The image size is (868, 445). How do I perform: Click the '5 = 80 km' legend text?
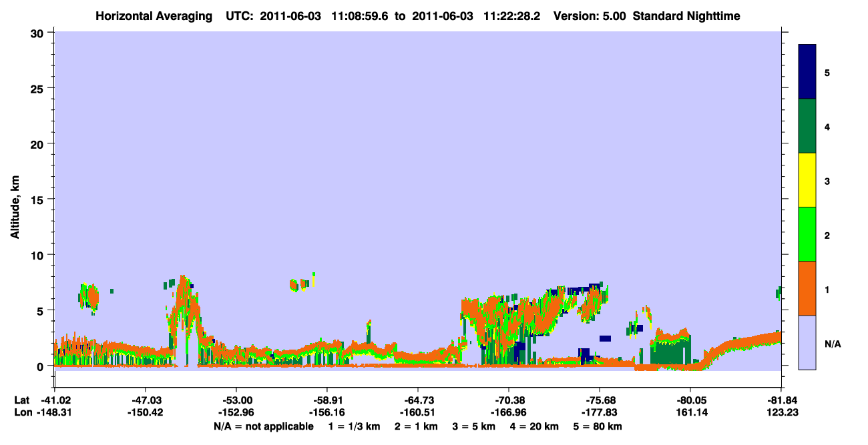[x=599, y=426]
